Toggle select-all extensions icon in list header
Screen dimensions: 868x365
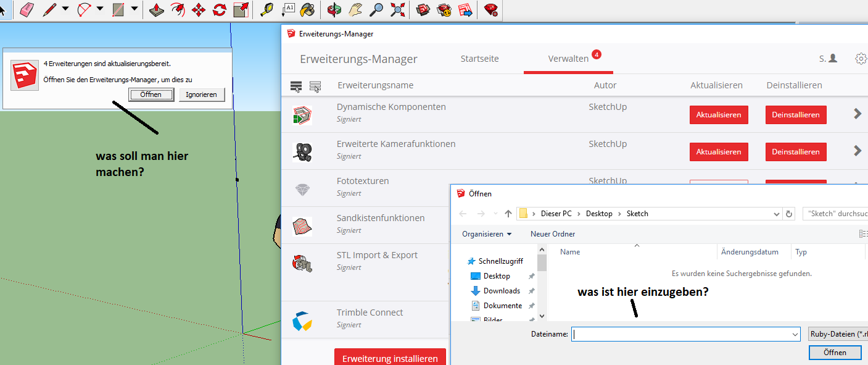click(296, 86)
